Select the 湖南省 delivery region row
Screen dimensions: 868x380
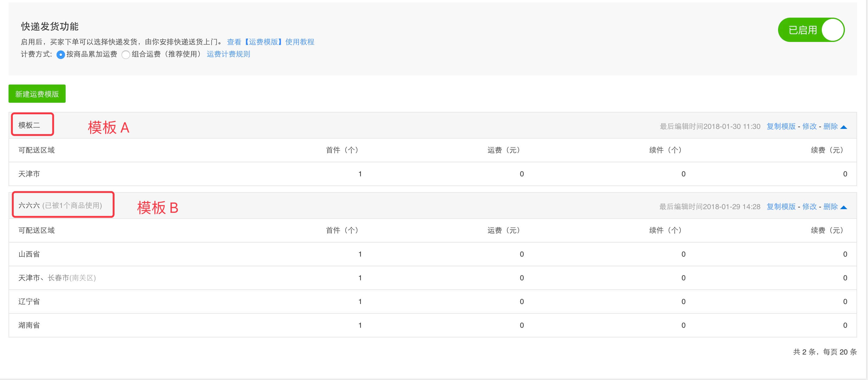[x=433, y=325]
